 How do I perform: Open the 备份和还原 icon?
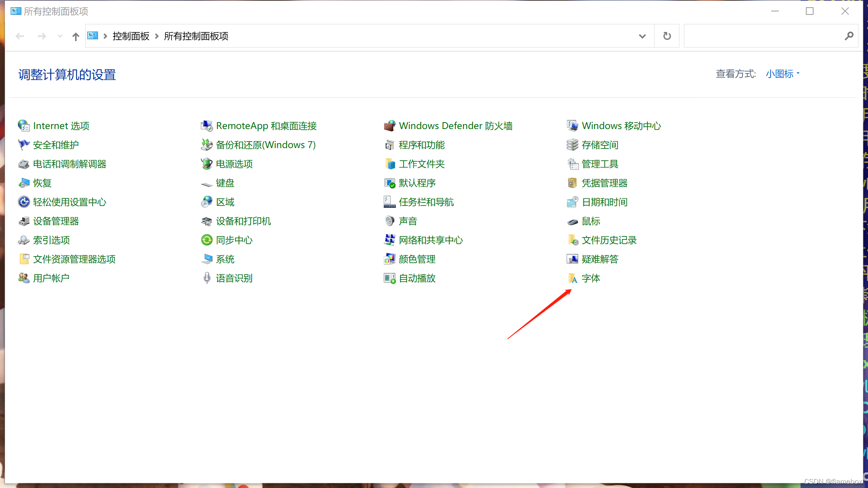click(207, 145)
